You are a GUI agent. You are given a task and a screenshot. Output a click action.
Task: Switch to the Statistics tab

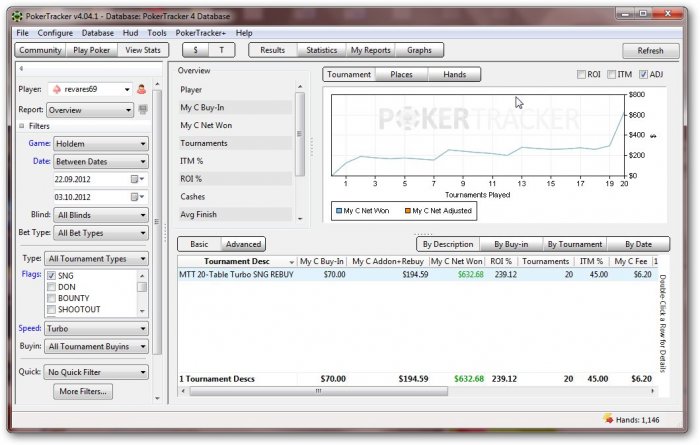click(x=321, y=50)
